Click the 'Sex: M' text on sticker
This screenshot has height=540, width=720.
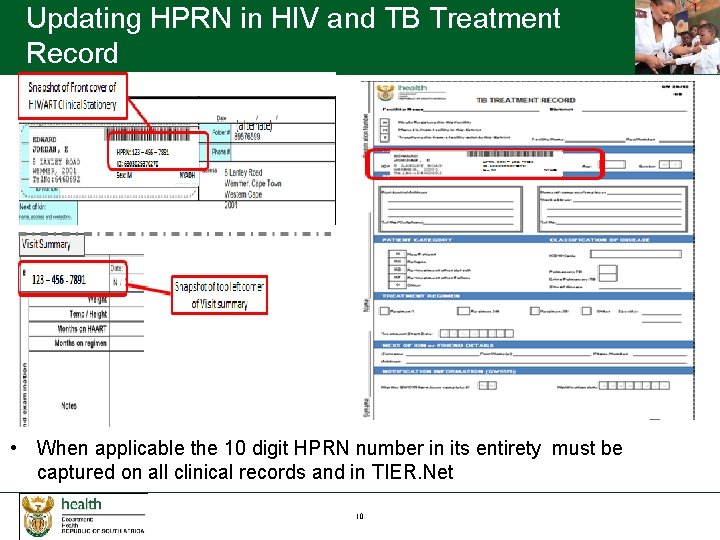click(x=124, y=175)
